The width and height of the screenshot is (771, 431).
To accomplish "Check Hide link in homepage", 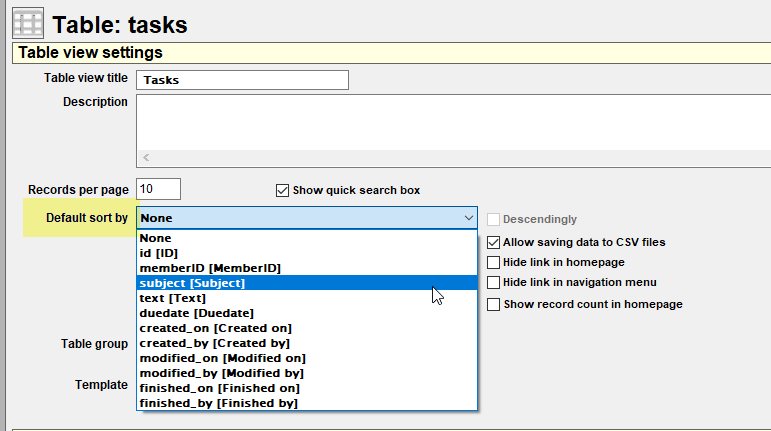I will (493, 262).
